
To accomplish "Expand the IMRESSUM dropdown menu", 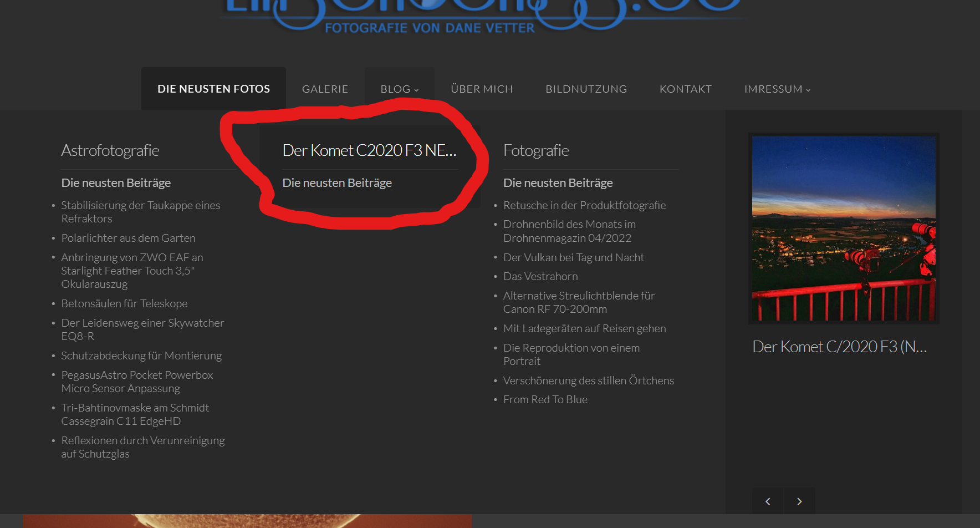I will (777, 89).
